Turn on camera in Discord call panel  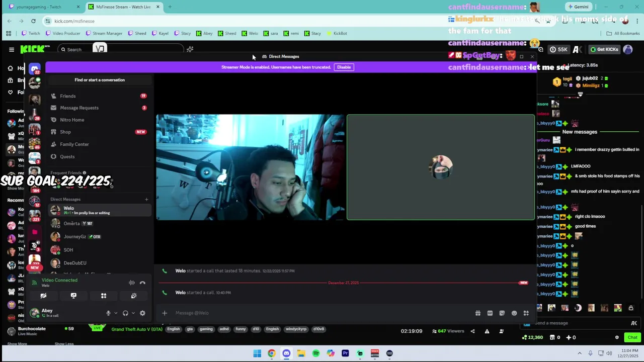coord(43,296)
